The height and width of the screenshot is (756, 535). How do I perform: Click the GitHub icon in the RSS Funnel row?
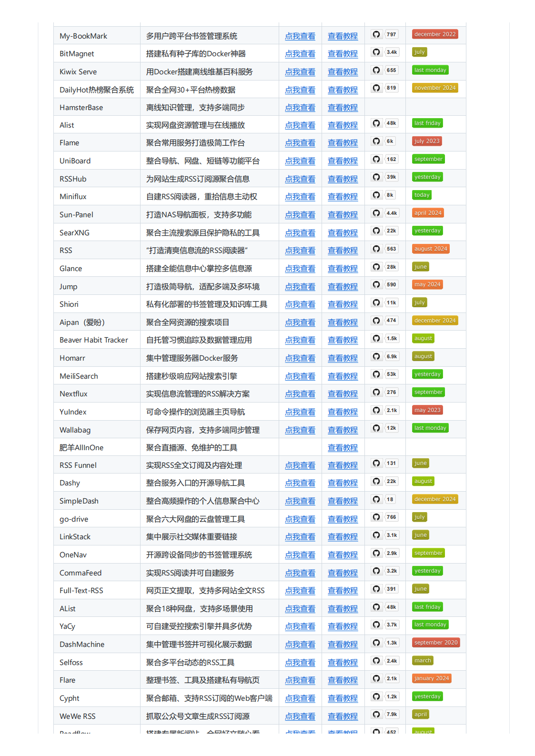pos(376,463)
